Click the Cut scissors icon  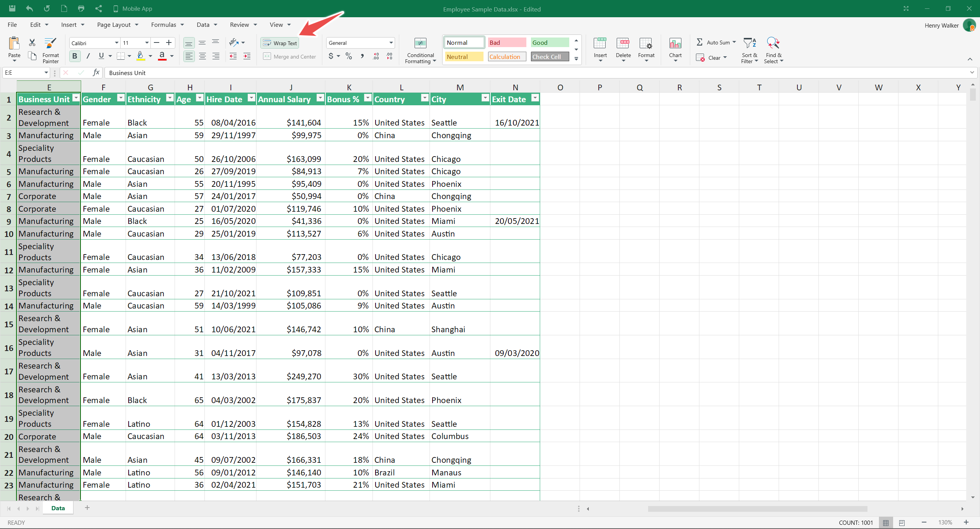pyautogui.click(x=32, y=42)
